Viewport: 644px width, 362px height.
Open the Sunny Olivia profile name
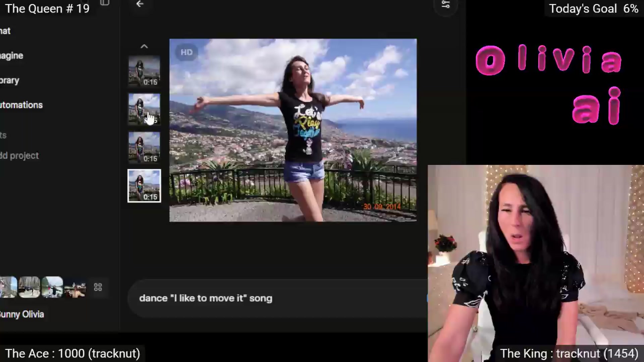point(22,314)
